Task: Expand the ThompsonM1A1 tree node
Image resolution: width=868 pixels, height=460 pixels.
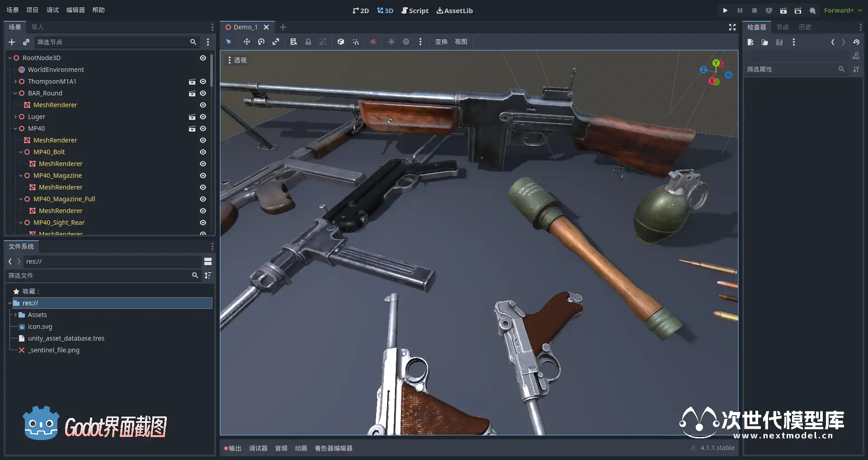Action: click(15, 81)
